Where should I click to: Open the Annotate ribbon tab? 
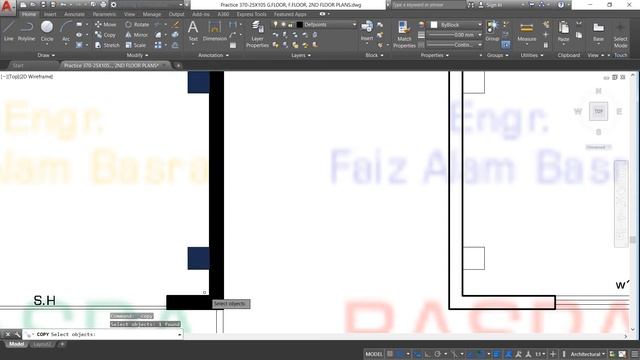74,14
